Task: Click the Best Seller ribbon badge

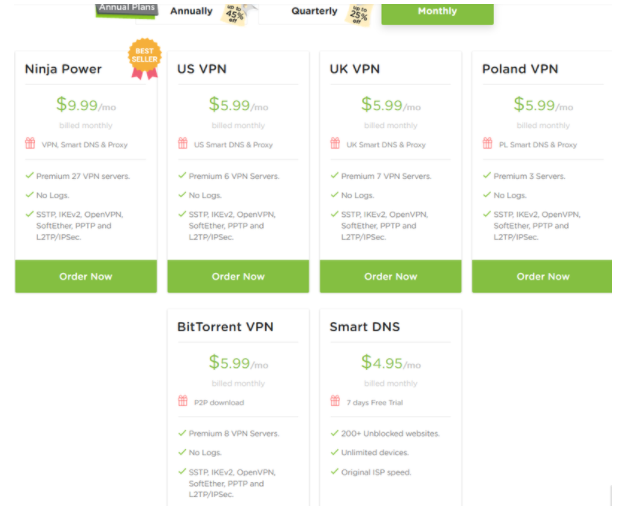Action: [145, 59]
